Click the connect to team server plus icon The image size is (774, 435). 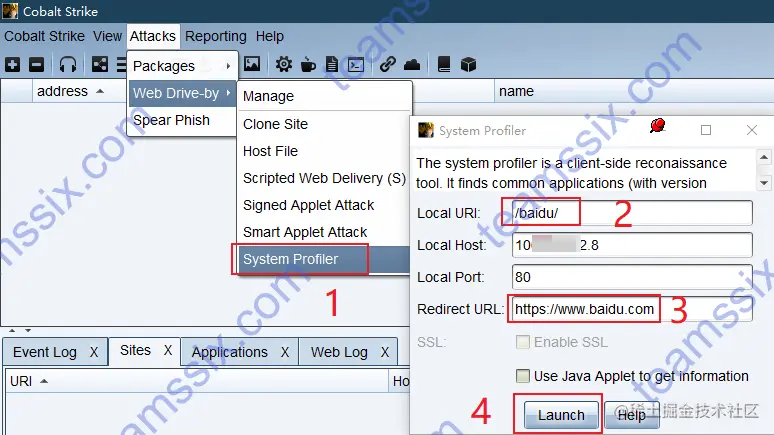12,64
